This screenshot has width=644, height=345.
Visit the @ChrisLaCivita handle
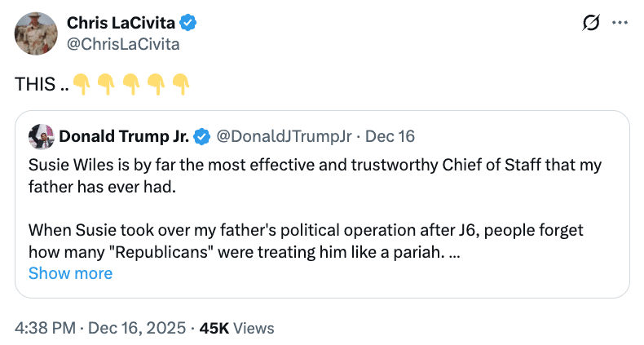pos(123,44)
